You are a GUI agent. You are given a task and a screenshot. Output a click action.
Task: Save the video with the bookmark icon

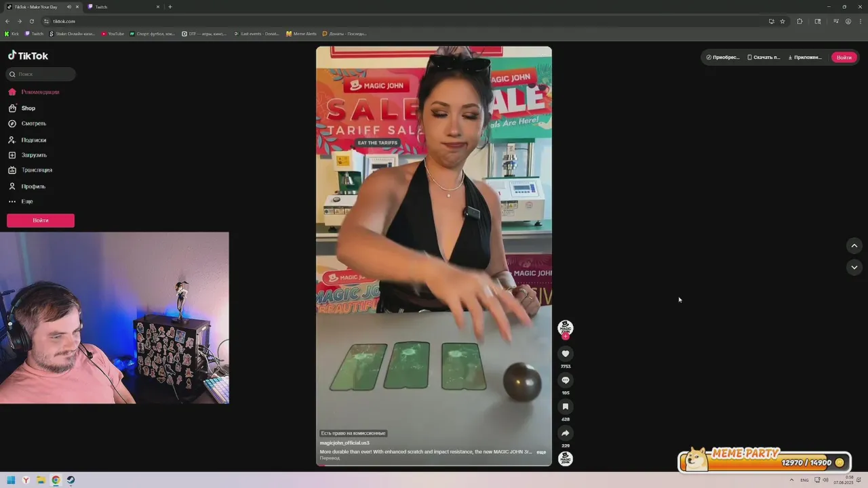[x=565, y=407]
